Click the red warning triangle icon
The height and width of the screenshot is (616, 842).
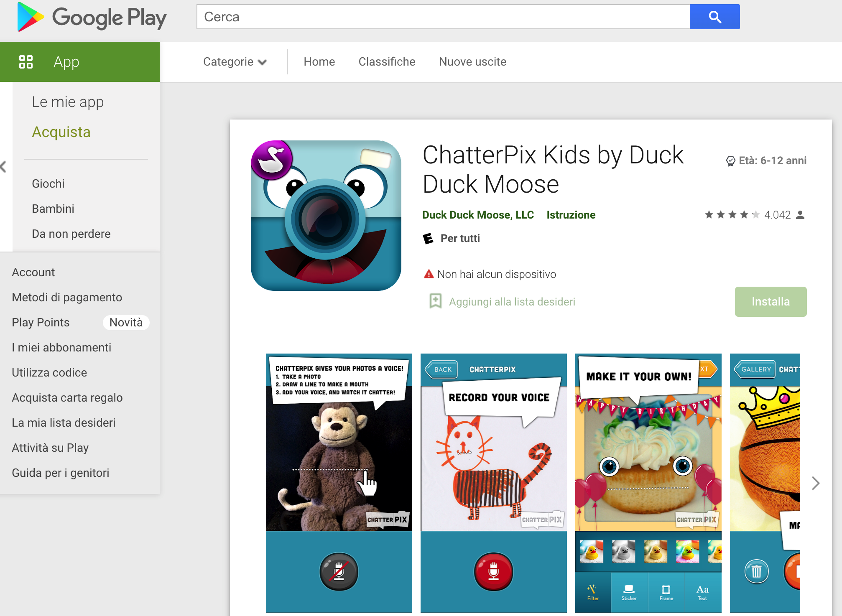point(429,274)
